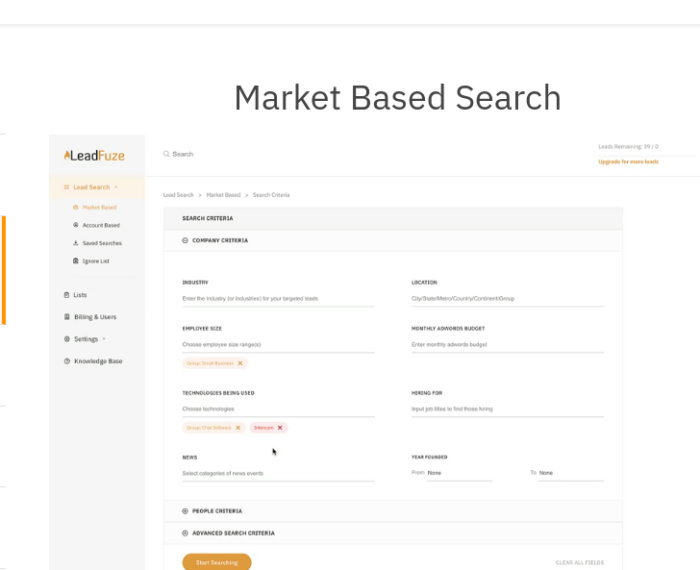This screenshot has height=570, width=700.
Task: Click the Account Based sidebar icon
Action: pyautogui.click(x=76, y=225)
